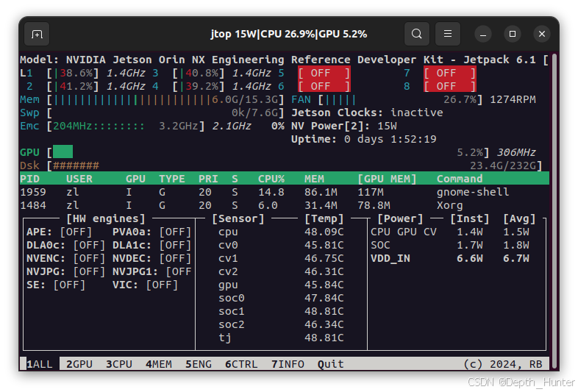Screen dimensions: 578x392
Task: Switch to the 5ENG page
Action: coord(199,364)
